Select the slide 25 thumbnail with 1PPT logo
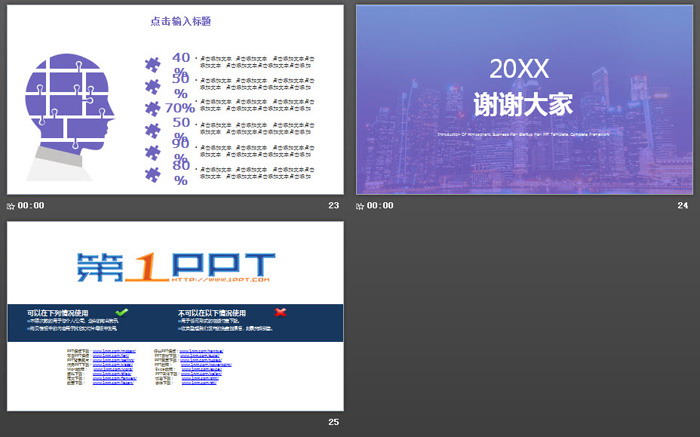This screenshot has width=700, height=437. click(x=175, y=316)
